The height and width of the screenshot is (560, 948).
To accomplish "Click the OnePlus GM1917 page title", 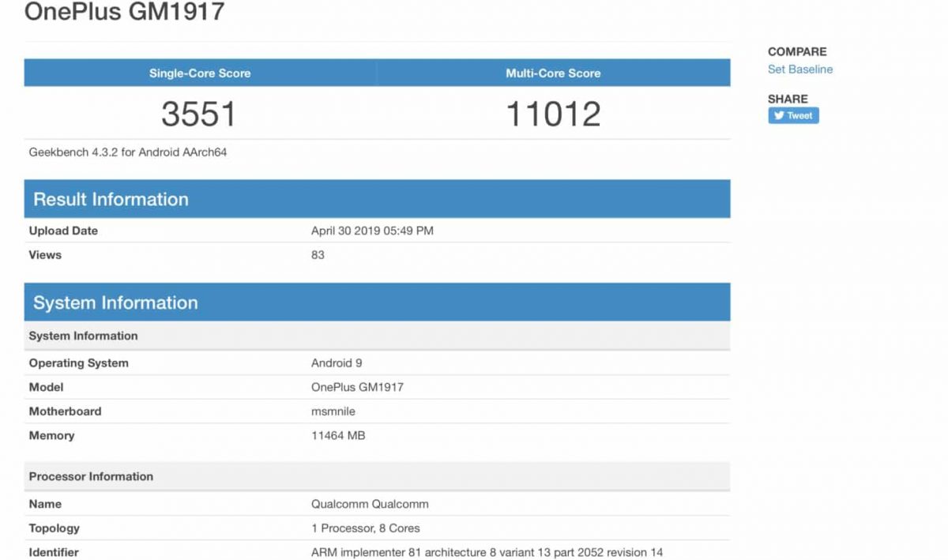I will click(125, 12).
